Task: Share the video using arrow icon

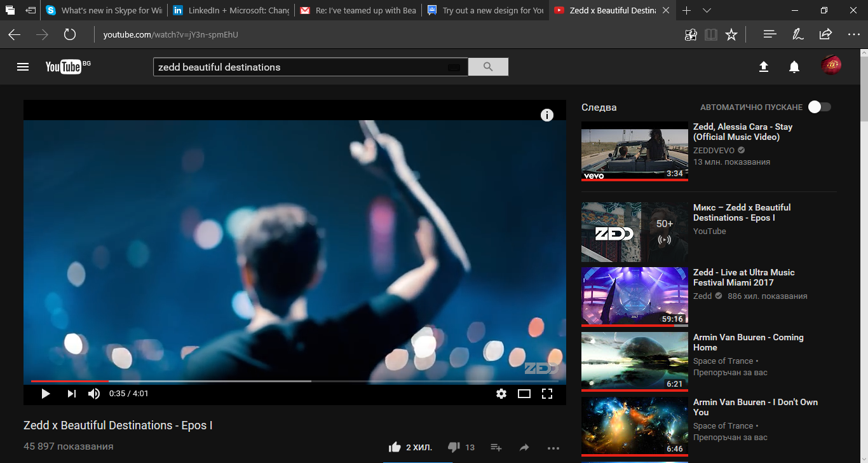Action: tap(524, 447)
